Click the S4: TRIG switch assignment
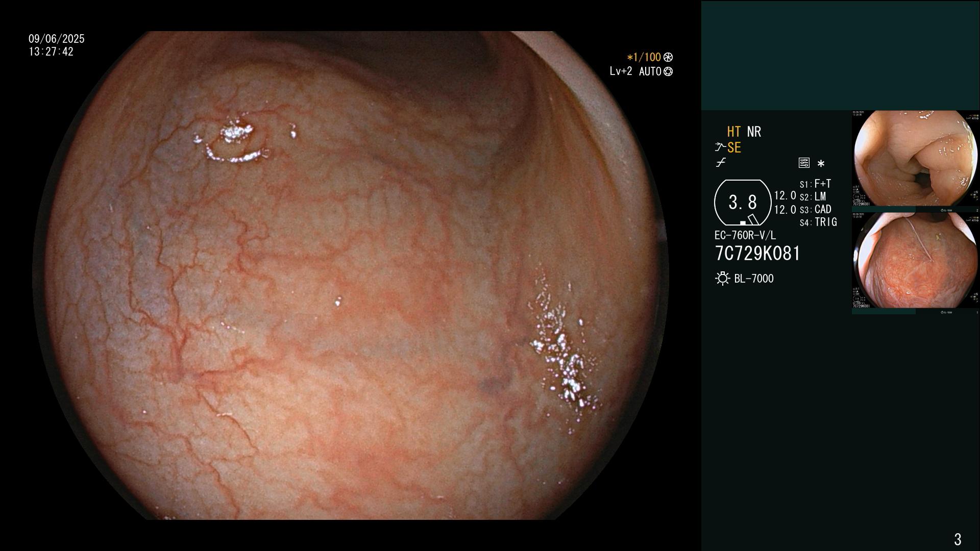 [x=818, y=222]
